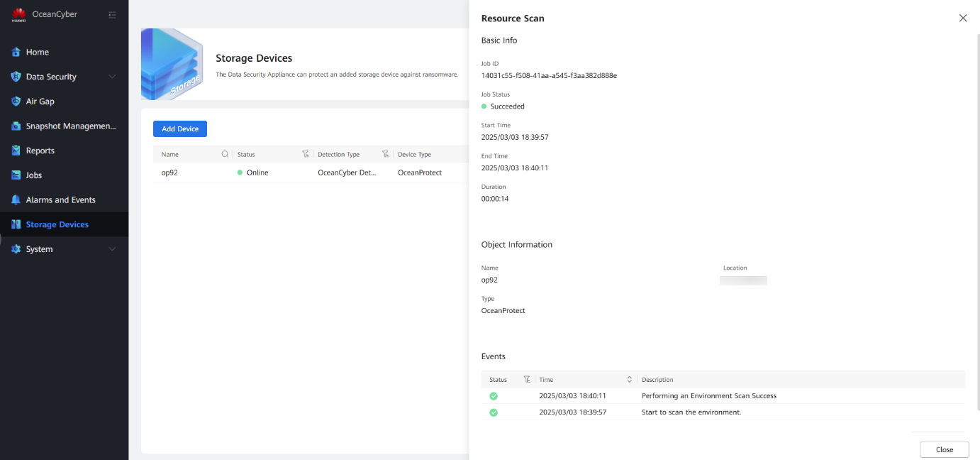Open the Detection Type column filter
The height and width of the screenshot is (460, 980).
pos(386,154)
